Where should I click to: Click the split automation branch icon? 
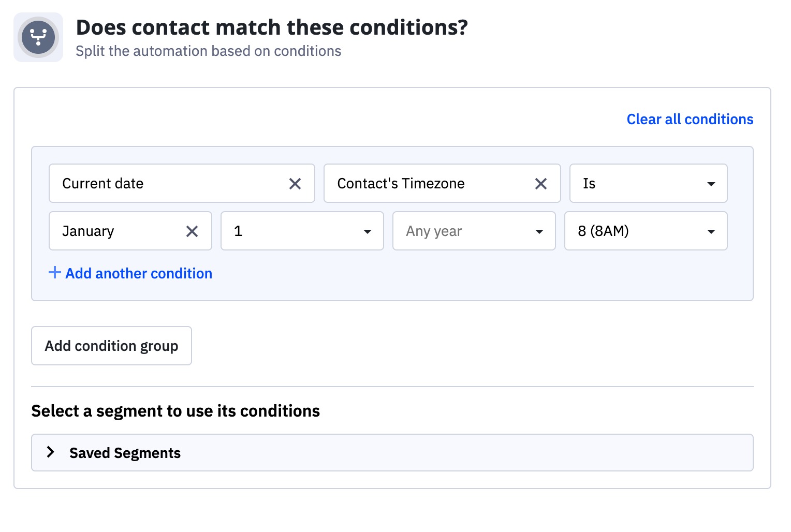click(x=38, y=37)
